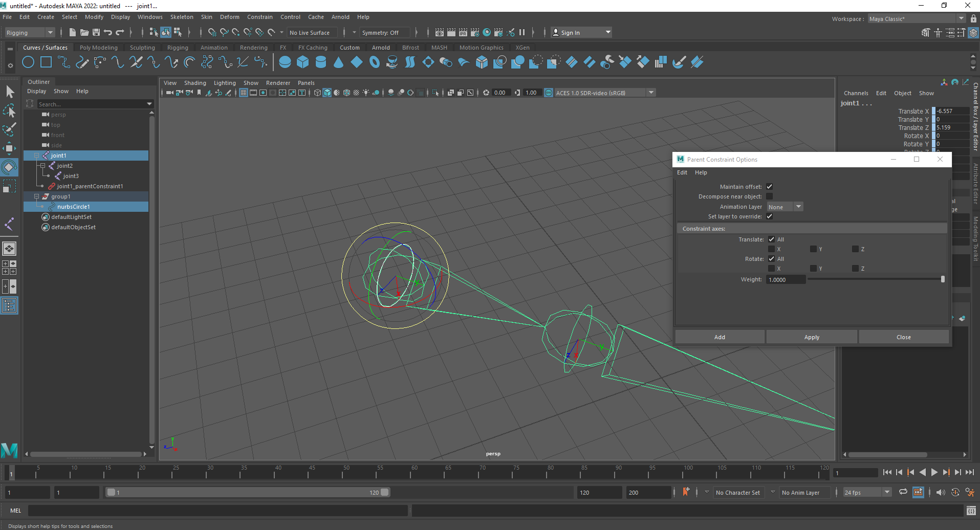Viewport: 980px width, 530px height.
Task: Open the ACES color space dropdown
Action: (605, 93)
